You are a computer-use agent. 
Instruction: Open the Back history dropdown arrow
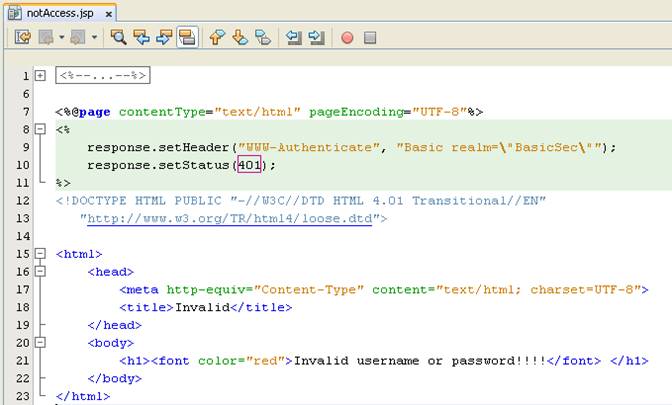(x=62, y=37)
